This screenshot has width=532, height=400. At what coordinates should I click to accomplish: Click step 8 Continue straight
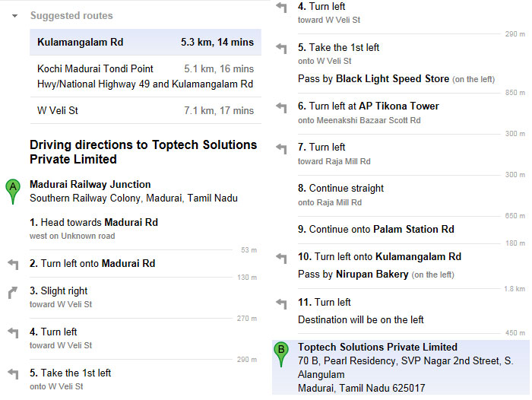point(340,189)
